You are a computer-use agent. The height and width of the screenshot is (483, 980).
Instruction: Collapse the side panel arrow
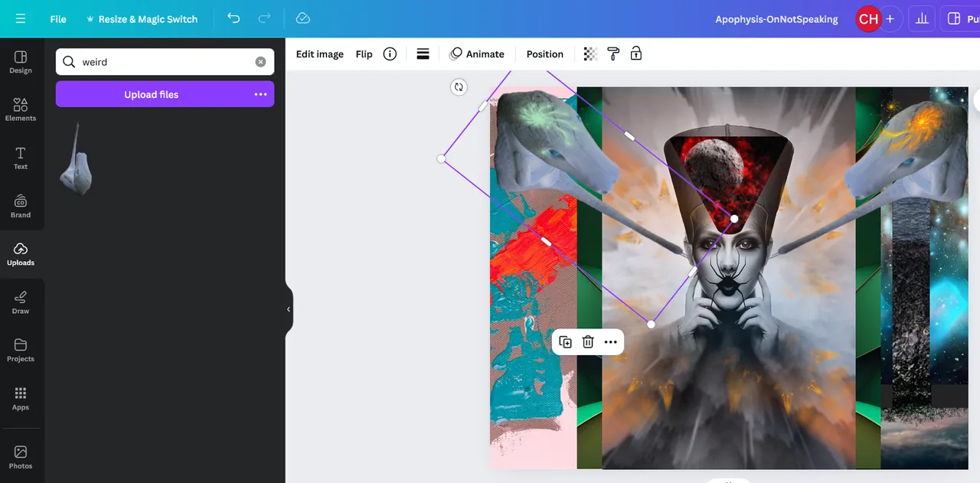click(289, 309)
